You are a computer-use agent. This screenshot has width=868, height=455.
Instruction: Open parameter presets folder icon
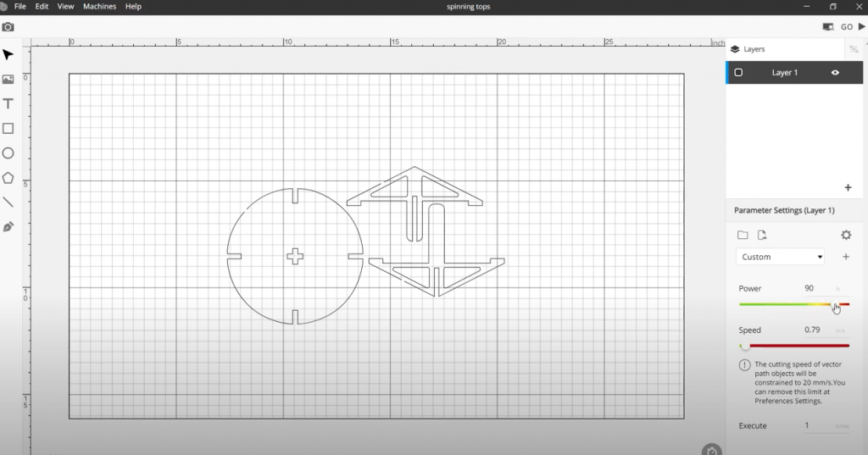point(743,236)
